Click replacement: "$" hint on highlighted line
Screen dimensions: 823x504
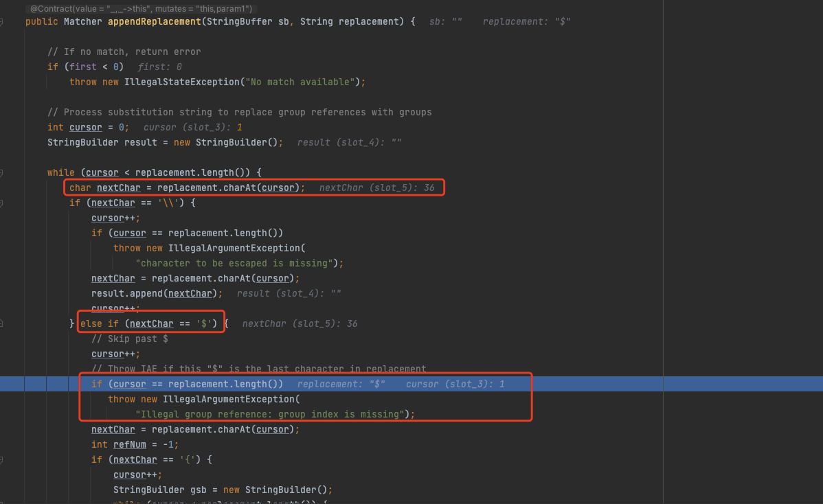[x=341, y=384]
